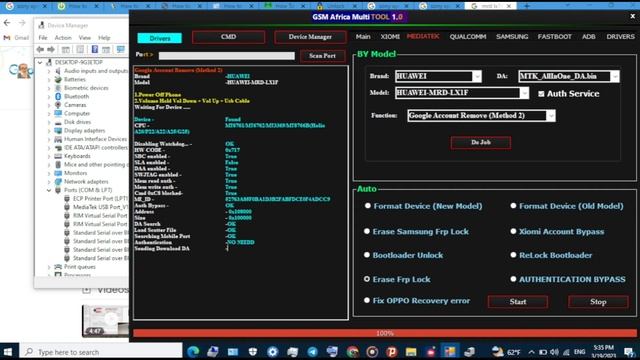Open File Explorer from taskbar
Screen dimensions: 640x360
(411, 351)
